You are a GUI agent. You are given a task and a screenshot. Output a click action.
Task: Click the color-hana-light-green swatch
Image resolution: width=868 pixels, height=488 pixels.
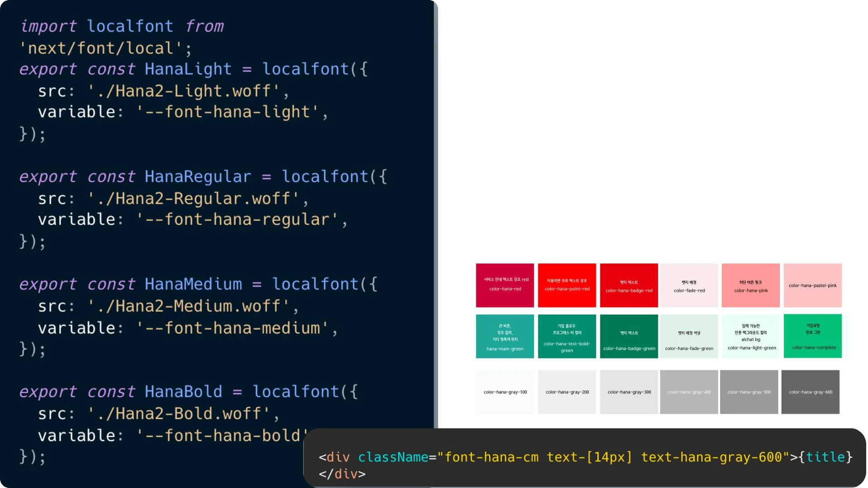pos(750,336)
